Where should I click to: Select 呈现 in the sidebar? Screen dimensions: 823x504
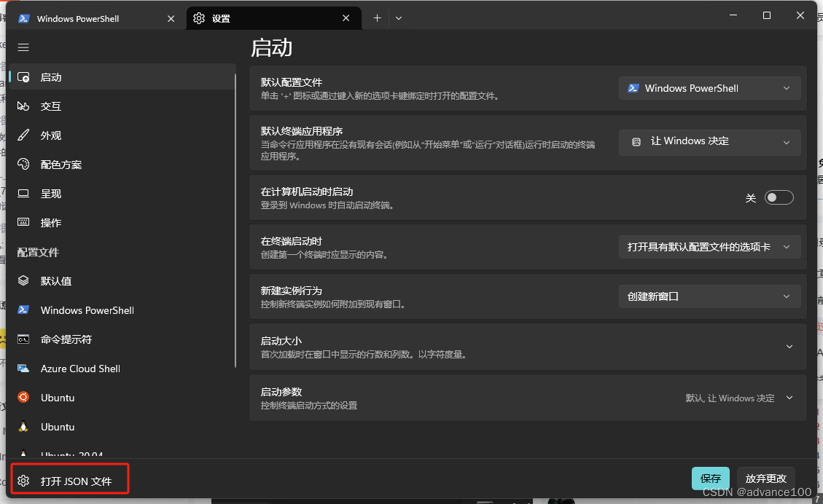[x=122, y=194]
